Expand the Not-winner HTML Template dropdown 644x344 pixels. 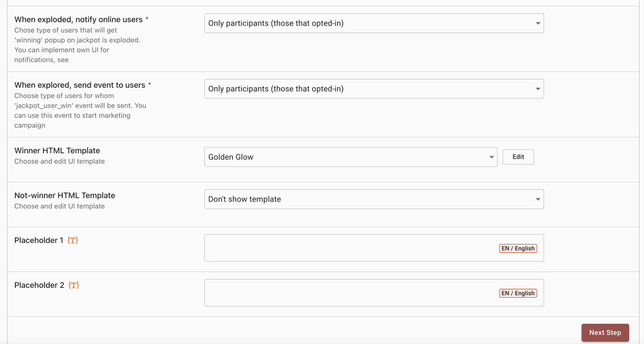tap(374, 199)
